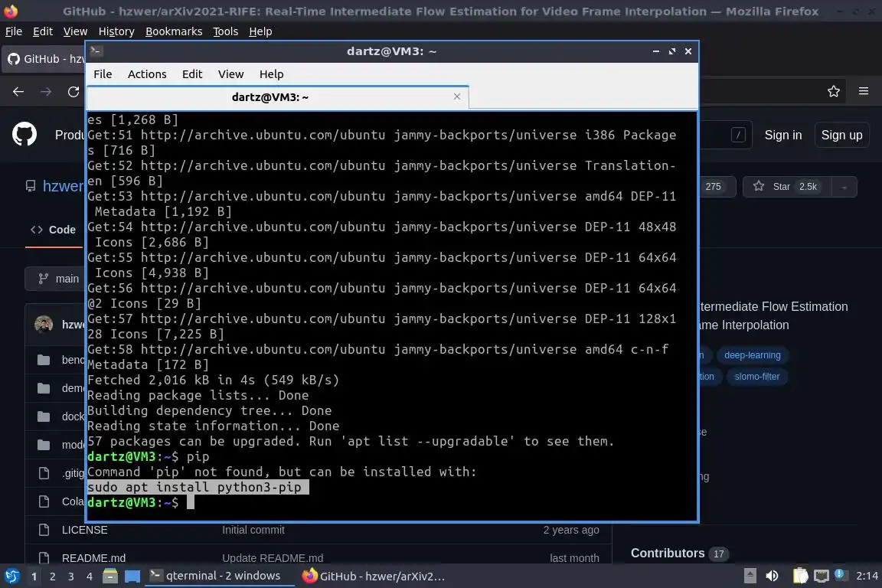Click the deep-learning topic tag
Screen dimensions: 882x588
coord(752,355)
